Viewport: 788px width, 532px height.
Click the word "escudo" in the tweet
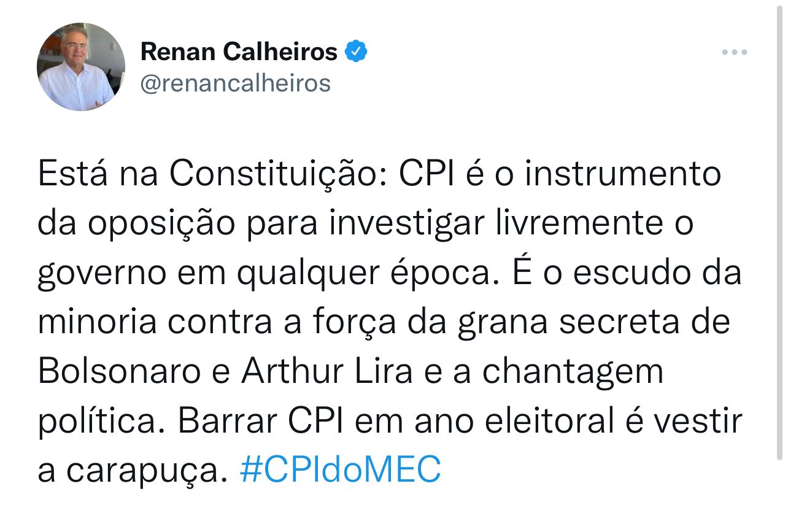(x=628, y=273)
